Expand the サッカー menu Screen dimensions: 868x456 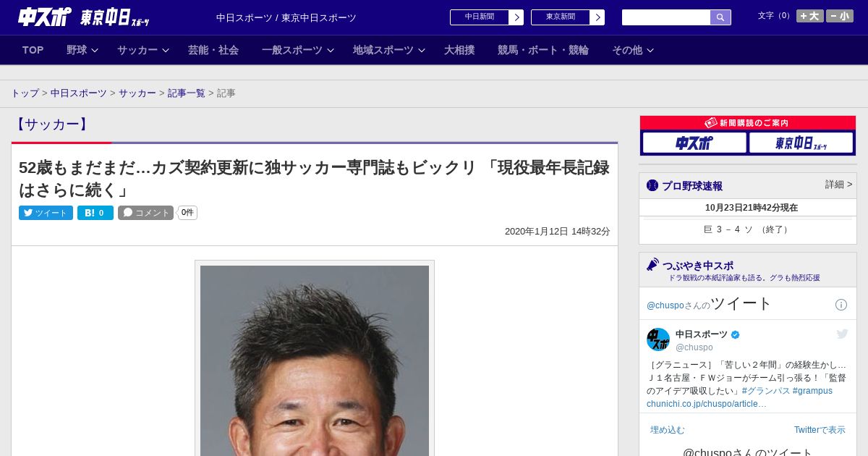click(x=143, y=50)
